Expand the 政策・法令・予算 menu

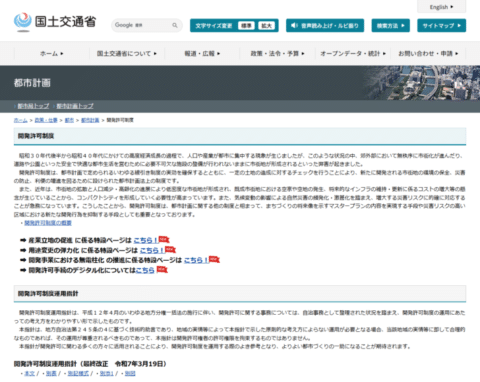277,53
